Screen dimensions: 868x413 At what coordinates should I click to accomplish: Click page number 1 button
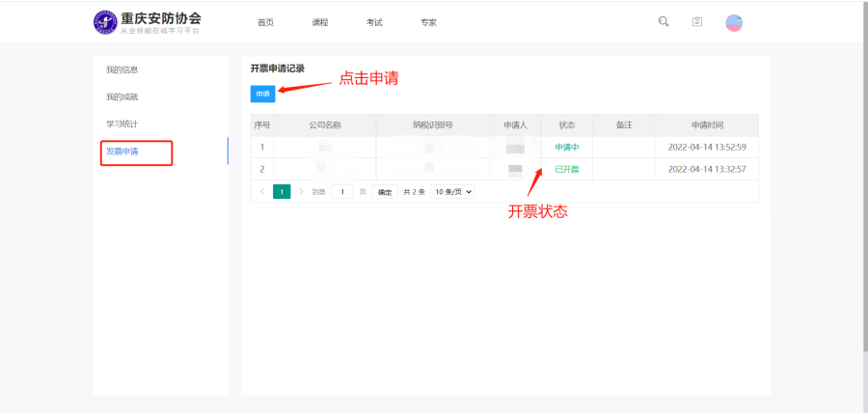pos(282,192)
